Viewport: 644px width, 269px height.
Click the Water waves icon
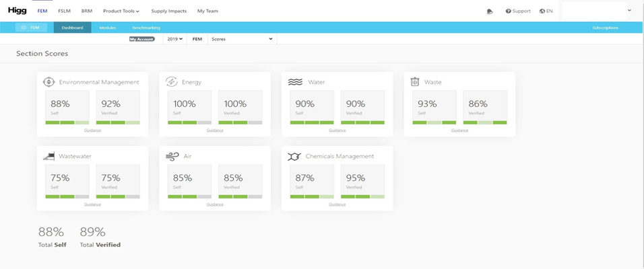[x=295, y=82]
